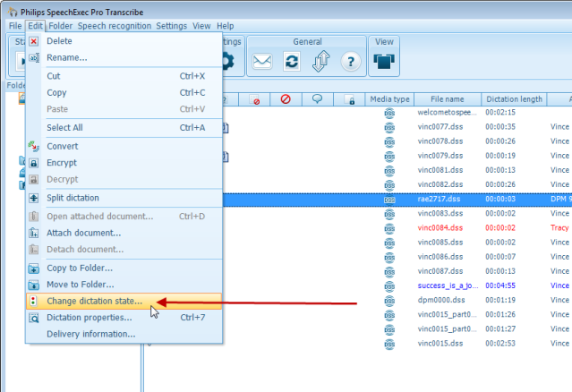The image size is (572, 392).
Task: Select file vinc0081.dss
Action: (440, 170)
